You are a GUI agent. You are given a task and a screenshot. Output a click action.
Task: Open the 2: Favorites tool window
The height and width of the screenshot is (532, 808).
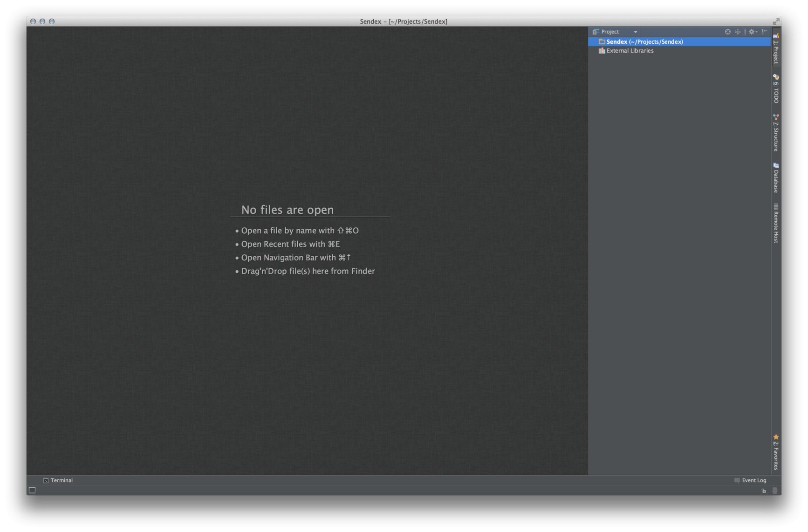point(776,452)
